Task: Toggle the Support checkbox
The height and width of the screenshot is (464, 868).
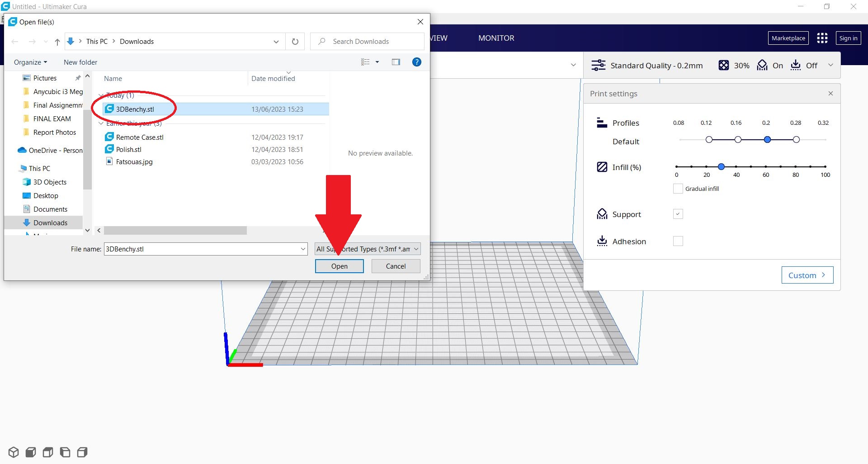Action: pos(678,214)
